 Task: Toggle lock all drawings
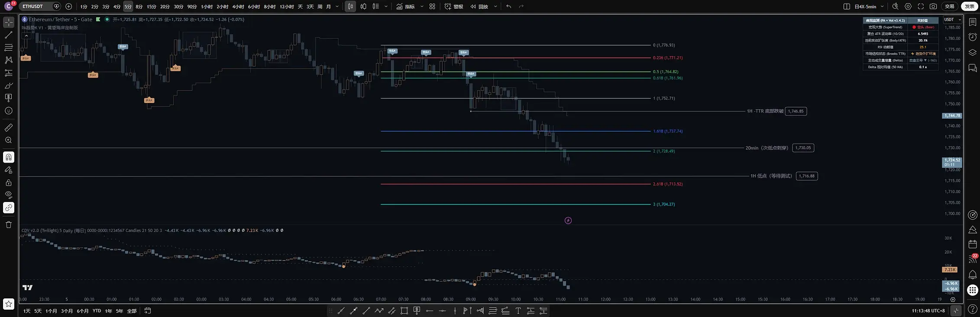9,183
